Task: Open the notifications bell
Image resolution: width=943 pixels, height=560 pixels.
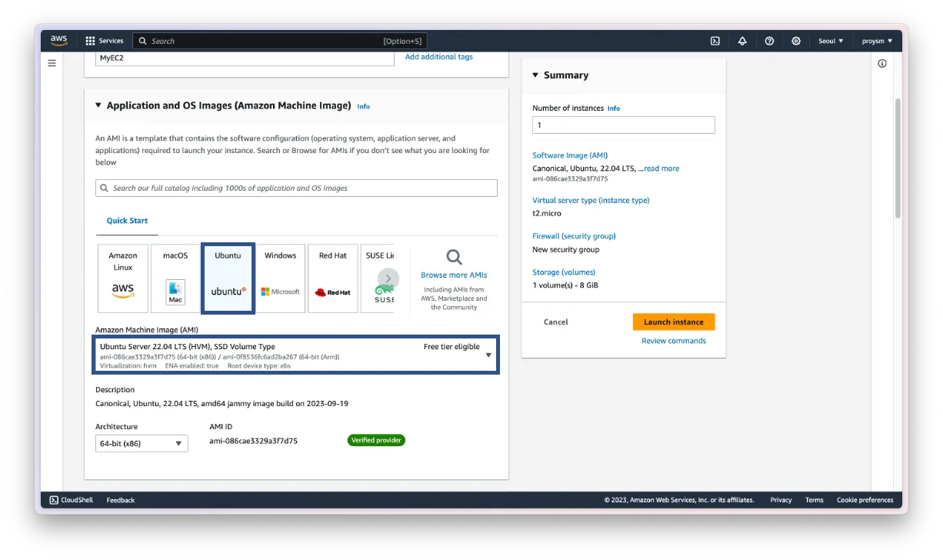Action: [x=742, y=41]
